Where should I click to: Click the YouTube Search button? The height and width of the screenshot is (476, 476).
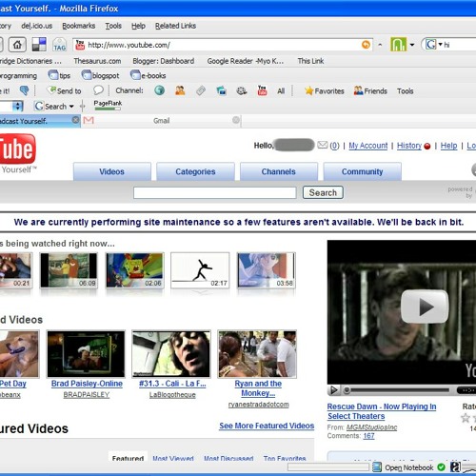pos(323,192)
